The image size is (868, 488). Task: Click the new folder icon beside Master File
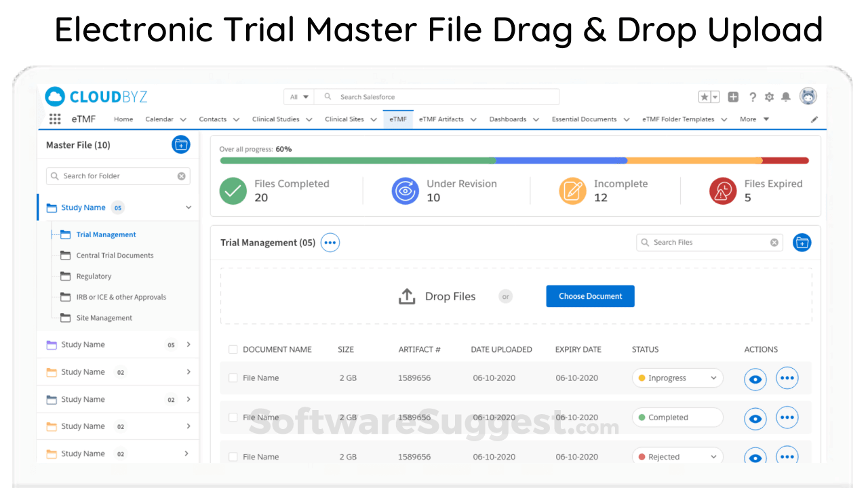click(x=180, y=144)
